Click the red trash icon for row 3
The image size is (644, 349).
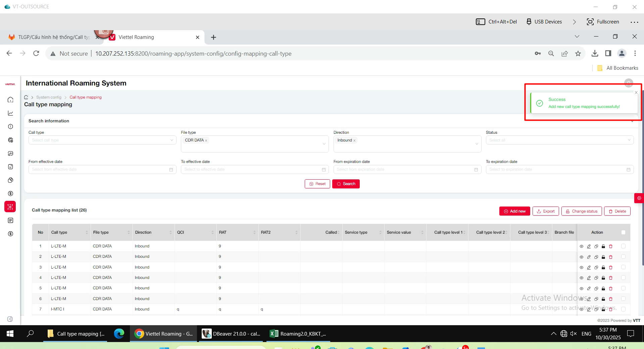coord(611,268)
